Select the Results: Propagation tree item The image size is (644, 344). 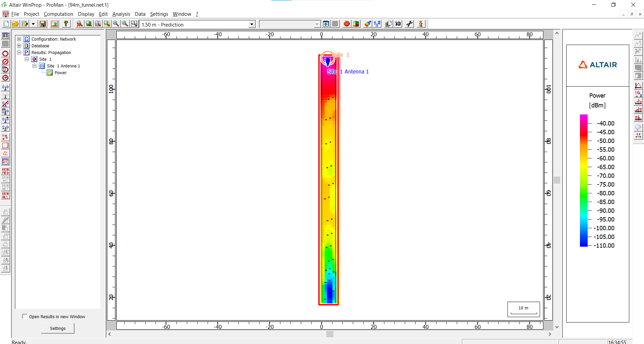point(51,53)
